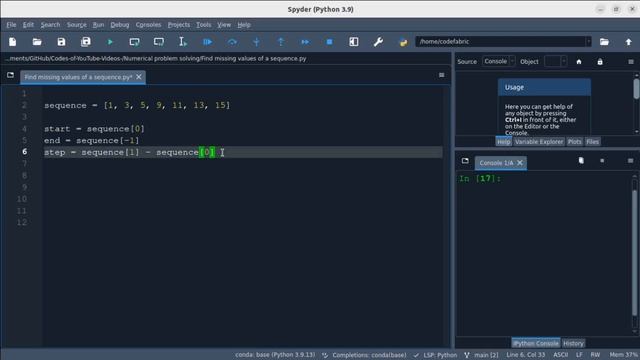This screenshot has width=640, height=360.
Task: Open Help pane options hamburger menu
Action: click(631, 62)
